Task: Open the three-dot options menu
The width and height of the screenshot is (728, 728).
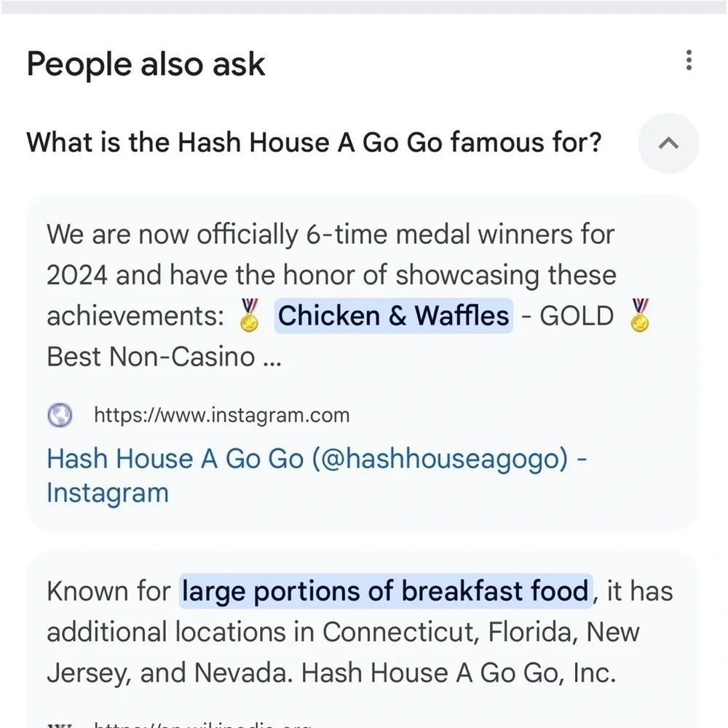Action: click(689, 60)
